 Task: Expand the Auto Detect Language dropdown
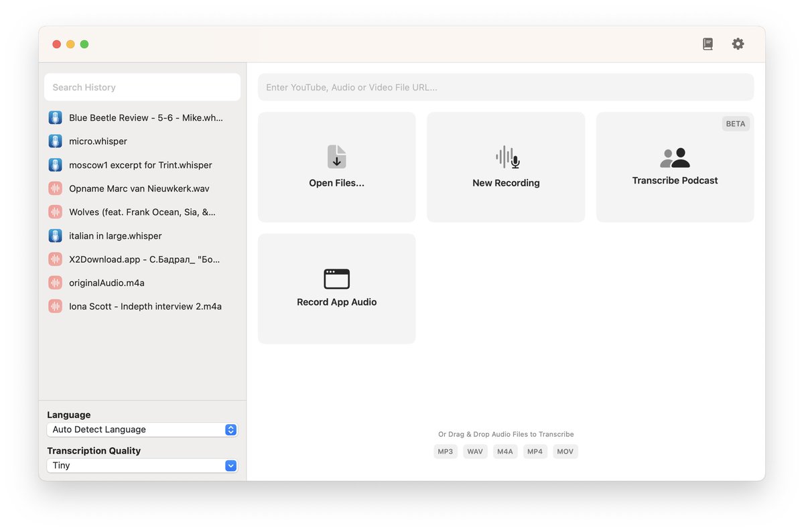pos(142,429)
